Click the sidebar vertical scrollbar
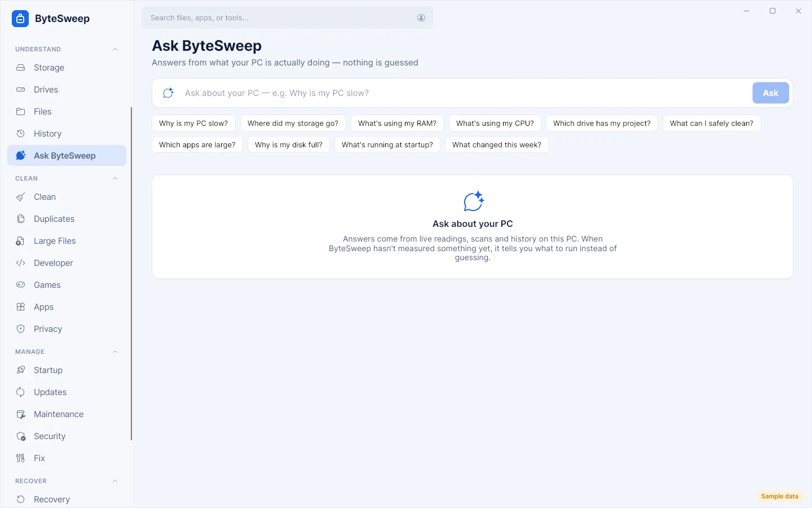 pos(131,274)
